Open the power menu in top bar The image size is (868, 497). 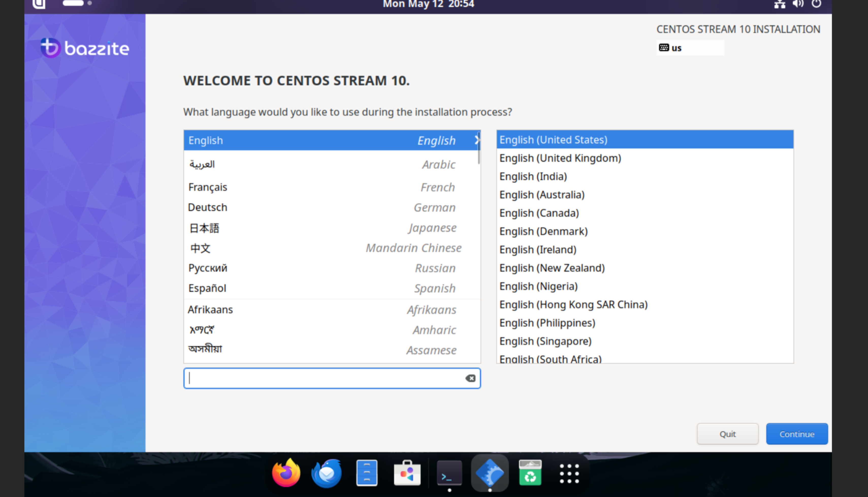coord(816,4)
